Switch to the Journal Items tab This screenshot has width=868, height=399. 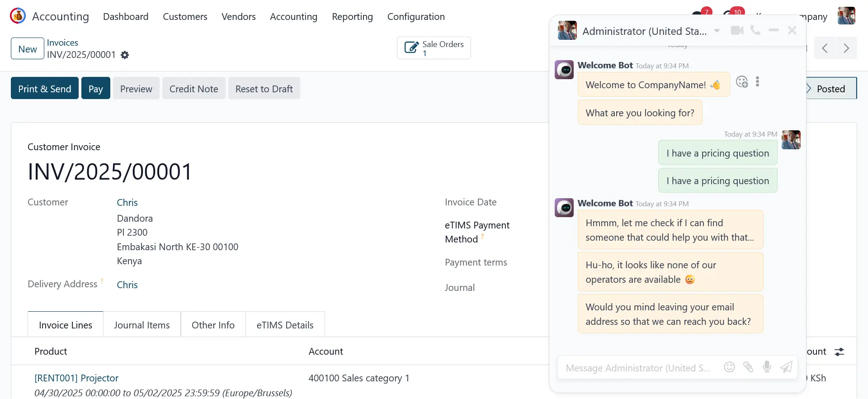point(142,325)
